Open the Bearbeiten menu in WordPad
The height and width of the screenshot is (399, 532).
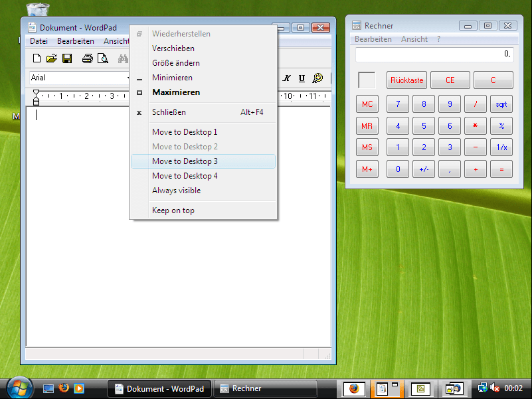[x=76, y=41]
